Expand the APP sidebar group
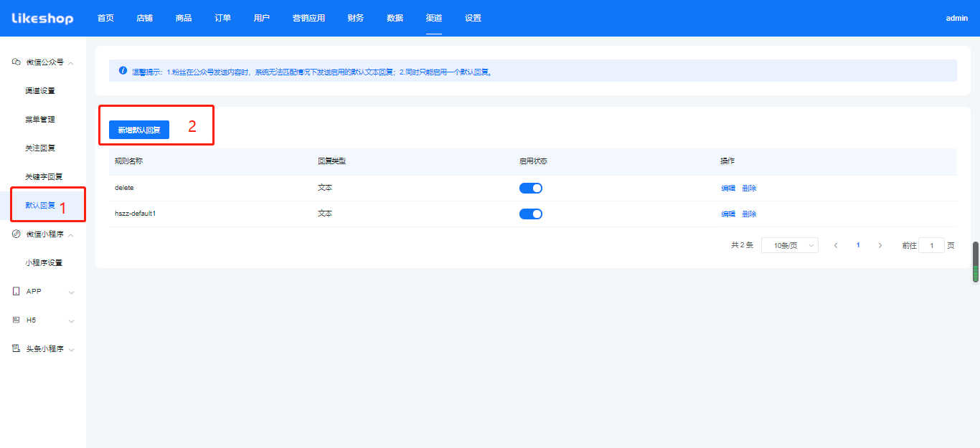980x448 pixels. coord(71,292)
